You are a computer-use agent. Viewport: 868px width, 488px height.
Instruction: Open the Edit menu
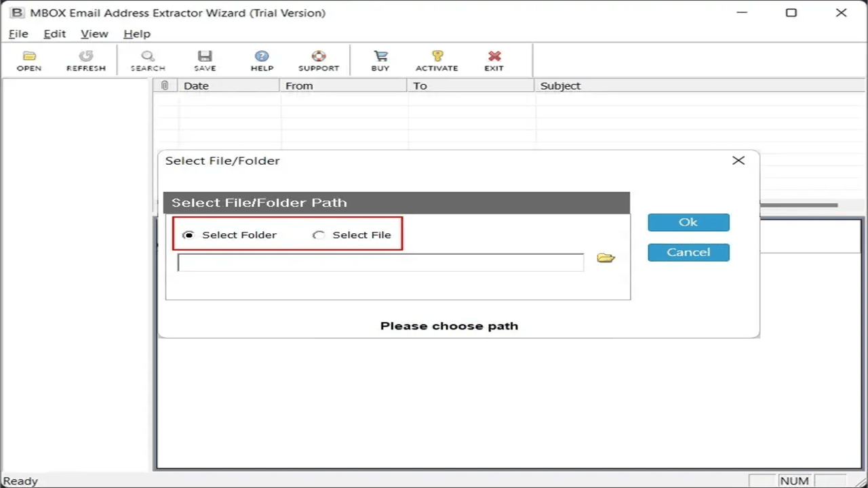(54, 34)
